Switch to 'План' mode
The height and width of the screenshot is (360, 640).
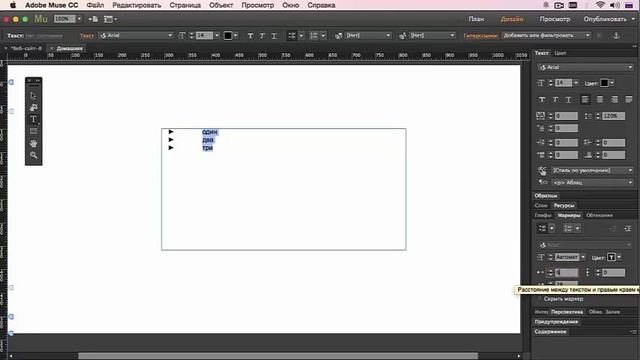476,19
